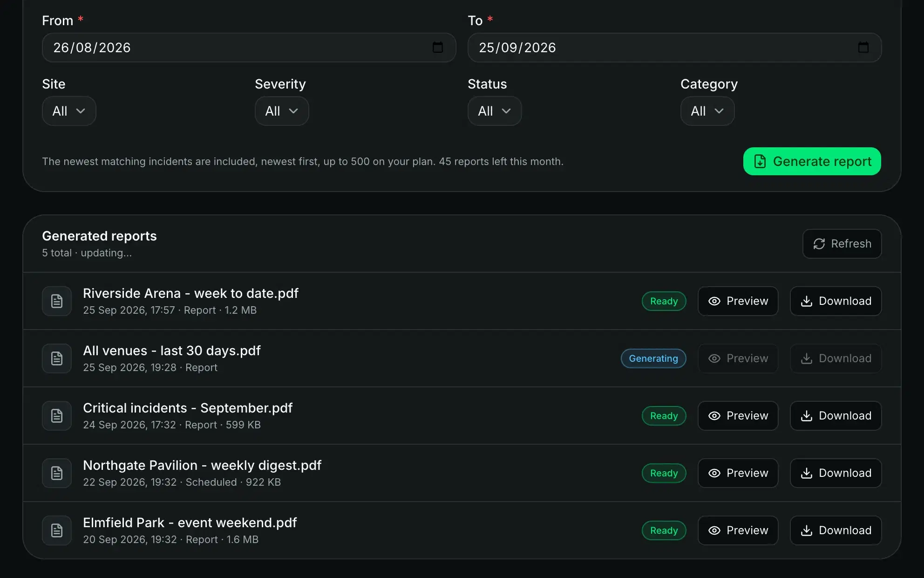Click the Generate report button
Screen dimensions: 924x578
tap(812, 161)
